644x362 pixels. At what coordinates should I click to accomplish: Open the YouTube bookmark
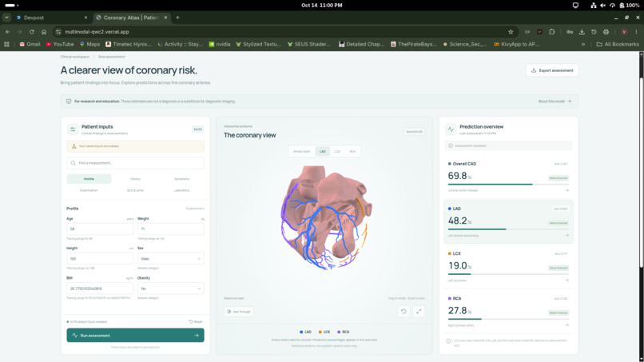point(60,44)
